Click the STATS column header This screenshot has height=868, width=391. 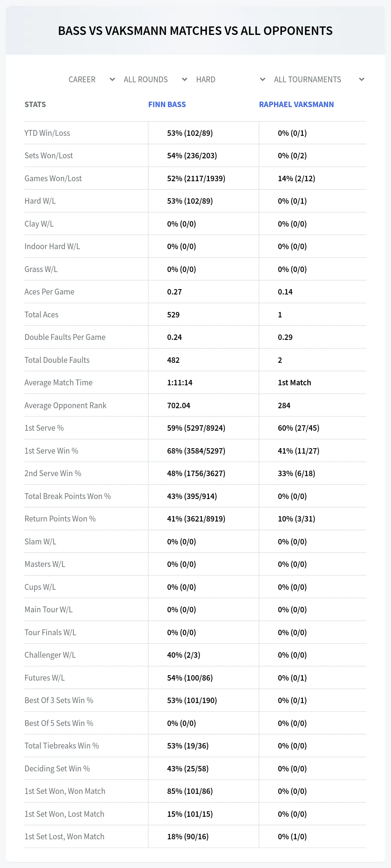tap(35, 104)
